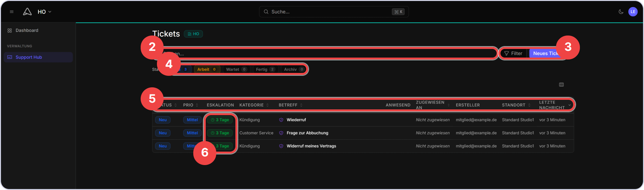Filter tickets by Archiv status
The image size is (644, 190).
(x=294, y=70)
